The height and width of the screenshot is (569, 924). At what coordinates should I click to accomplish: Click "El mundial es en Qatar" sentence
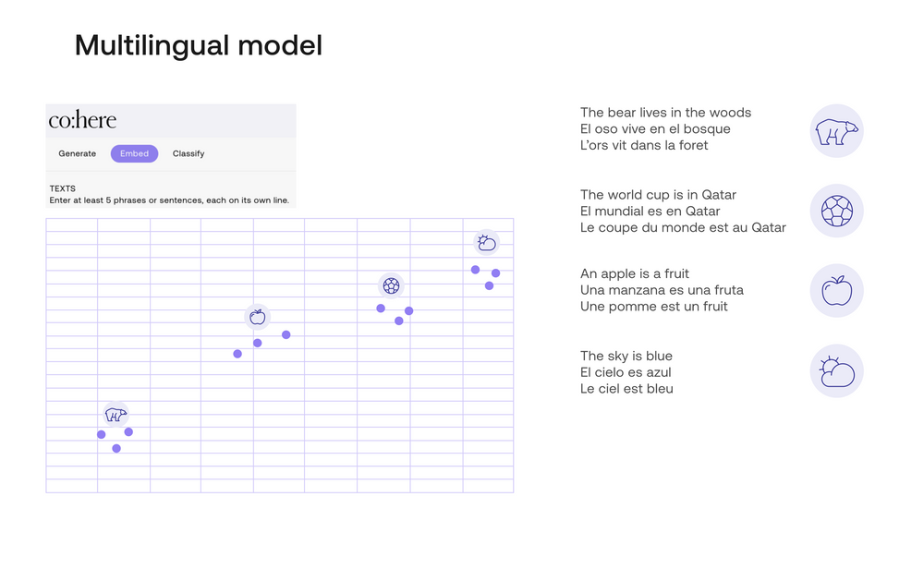(x=650, y=212)
